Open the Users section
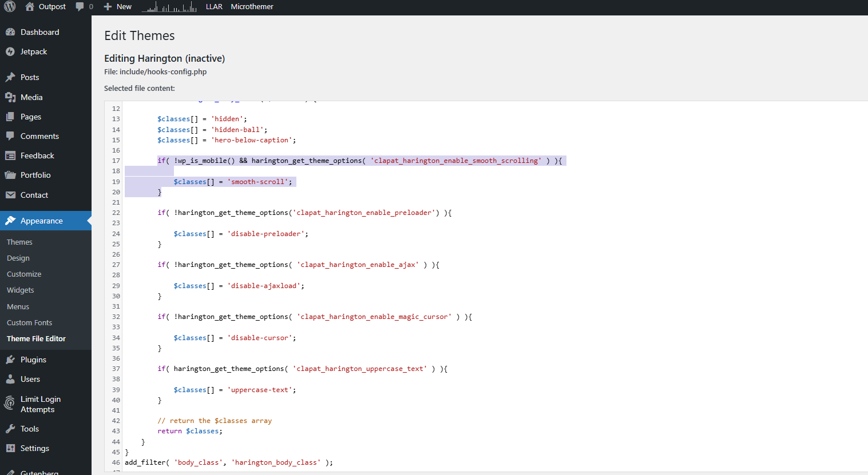This screenshot has width=868, height=475. [x=30, y=379]
